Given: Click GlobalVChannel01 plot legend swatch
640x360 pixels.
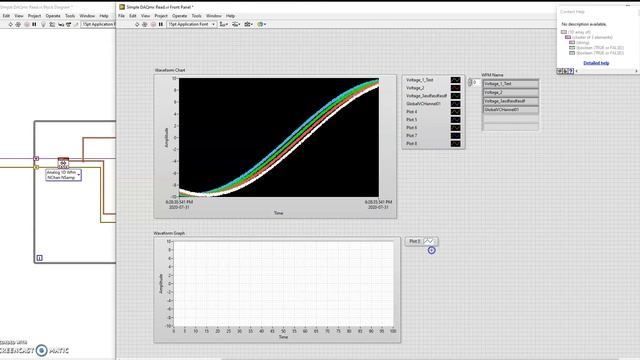Looking at the screenshot, I should (455, 104).
